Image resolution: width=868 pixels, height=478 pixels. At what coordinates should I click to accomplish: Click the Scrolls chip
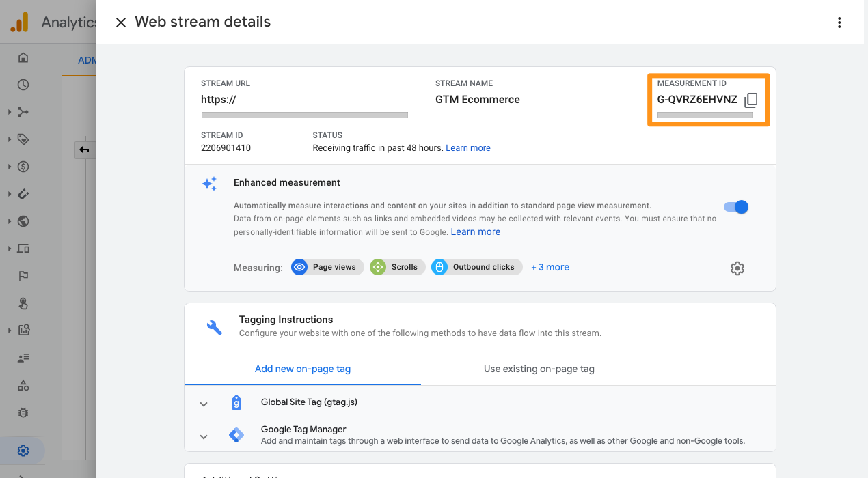coord(398,267)
